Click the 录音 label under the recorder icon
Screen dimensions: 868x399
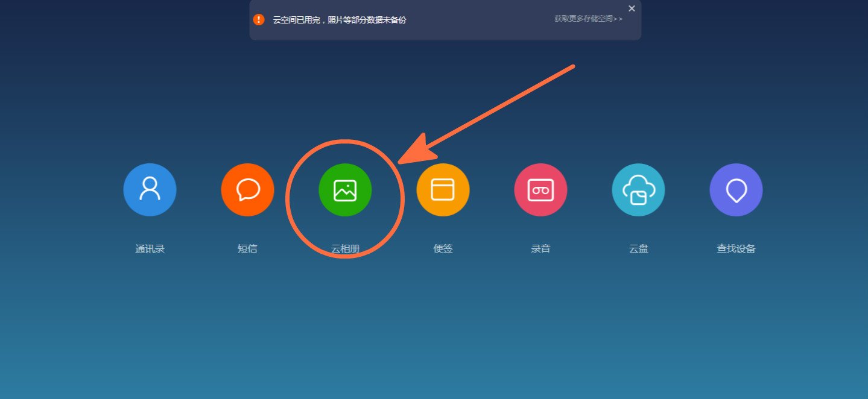click(540, 248)
